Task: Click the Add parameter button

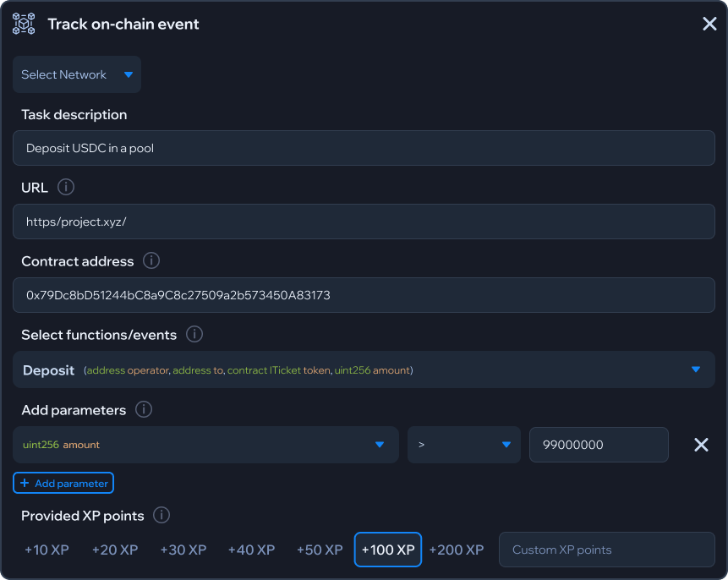Action: click(x=63, y=483)
